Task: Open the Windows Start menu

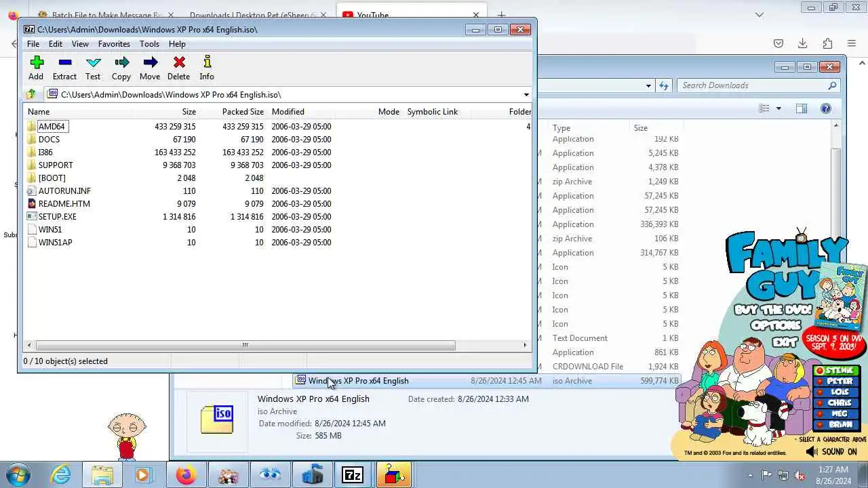Action: 18,474
